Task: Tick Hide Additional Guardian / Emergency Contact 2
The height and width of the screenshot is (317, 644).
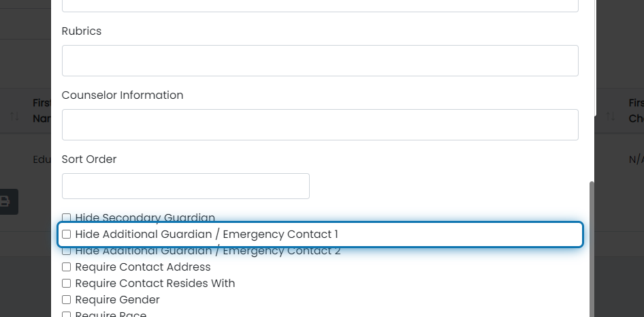Action: coord(66,250)
